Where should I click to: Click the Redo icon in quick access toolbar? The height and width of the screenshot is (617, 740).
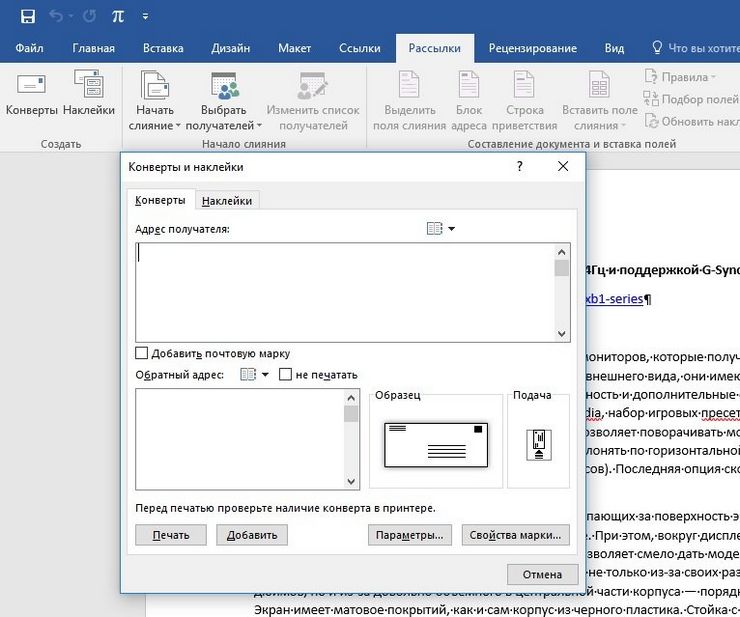click(x=89, y=17)
